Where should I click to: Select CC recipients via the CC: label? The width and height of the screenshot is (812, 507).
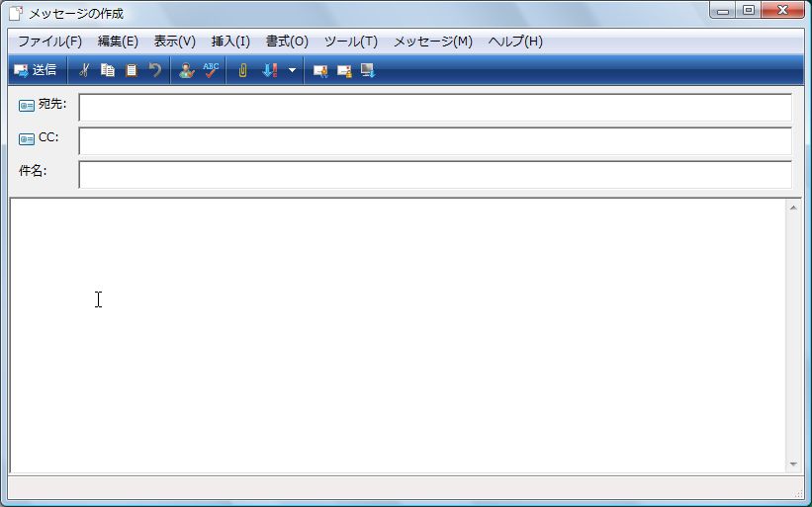(x=48, y=137)
